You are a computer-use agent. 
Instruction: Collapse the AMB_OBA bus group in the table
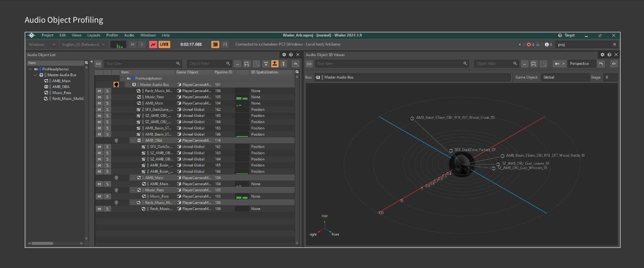click(133, 140)
